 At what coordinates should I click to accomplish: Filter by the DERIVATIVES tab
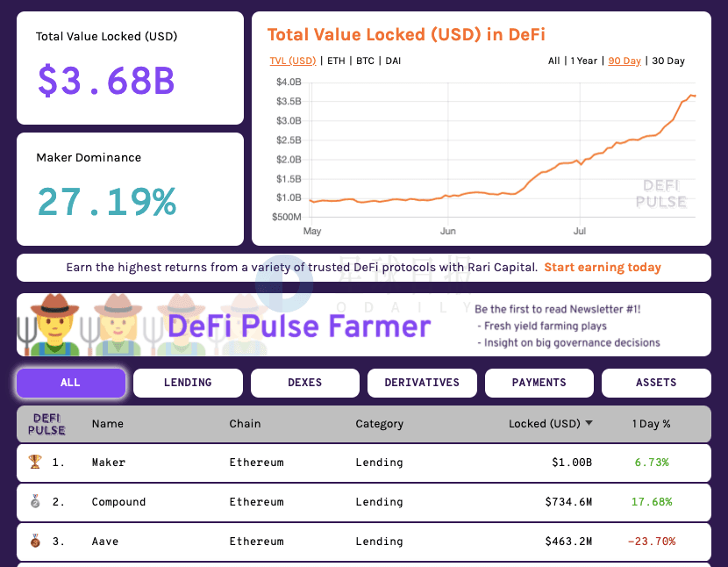coord(422,383)
